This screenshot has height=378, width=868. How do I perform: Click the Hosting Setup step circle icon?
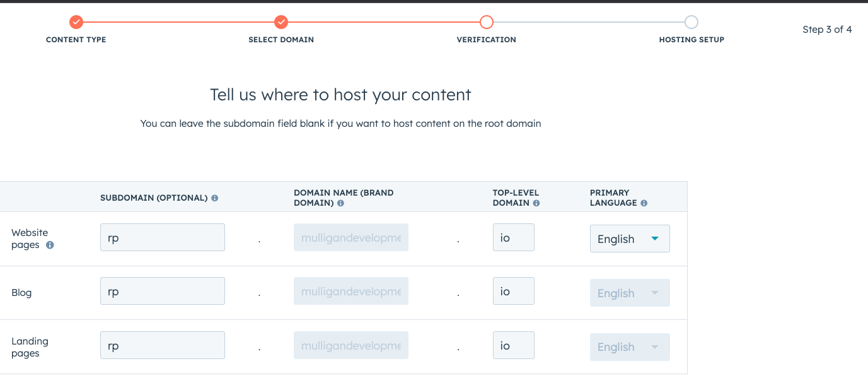[691, 22]
